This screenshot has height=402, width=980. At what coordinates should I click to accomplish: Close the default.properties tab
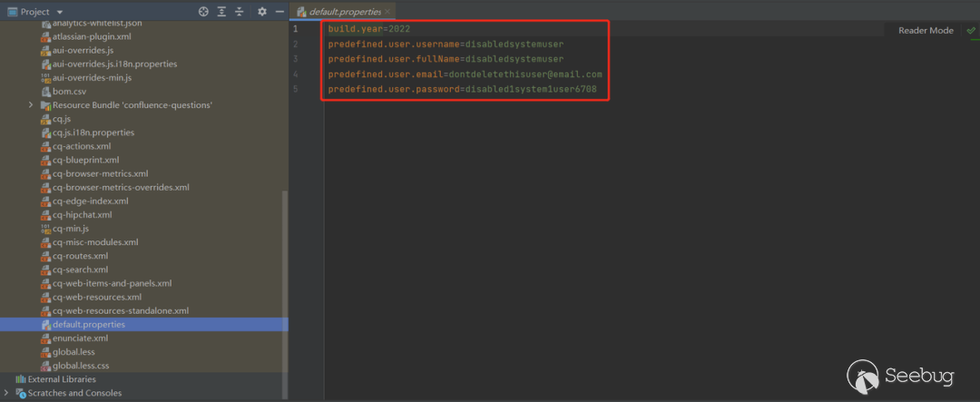pyautogui.click(x=387, y=12)
